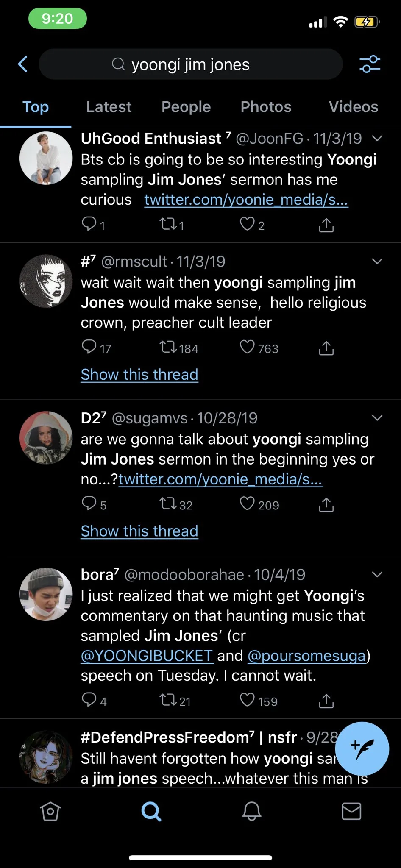This screenshot has width=401, height=868.
Task: Open the @YOONGIBUCKET mention link
Action: [x=147, y=656]
